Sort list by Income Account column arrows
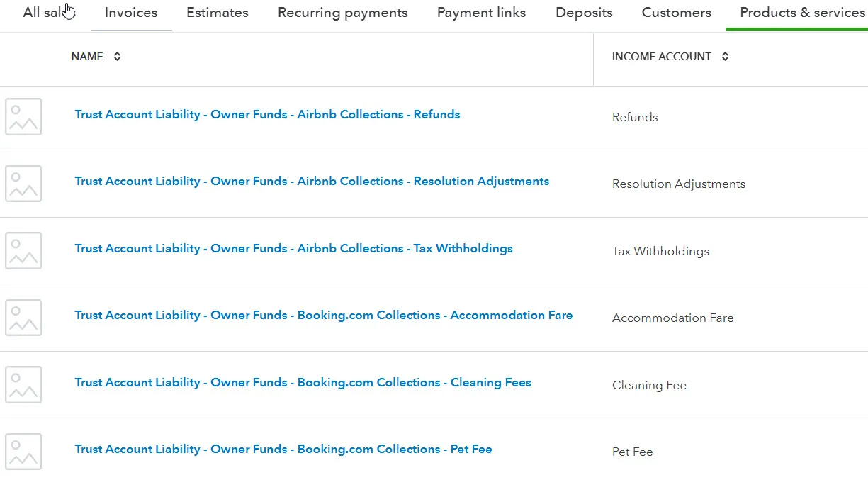 coord(725,57)
